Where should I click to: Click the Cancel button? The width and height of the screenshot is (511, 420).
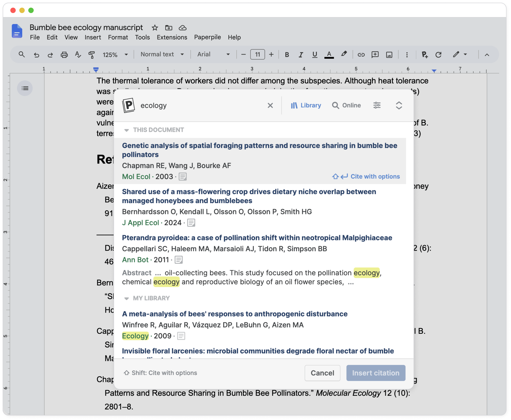322,373
